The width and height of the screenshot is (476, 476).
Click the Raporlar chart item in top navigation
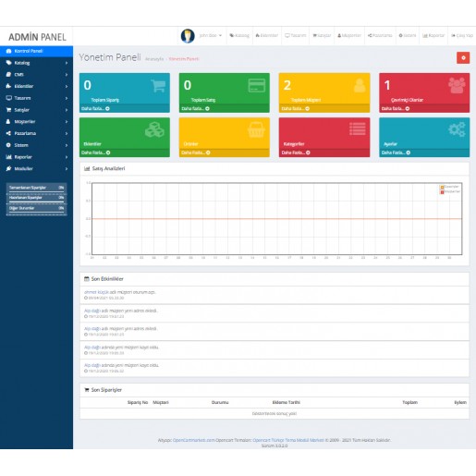433,35
